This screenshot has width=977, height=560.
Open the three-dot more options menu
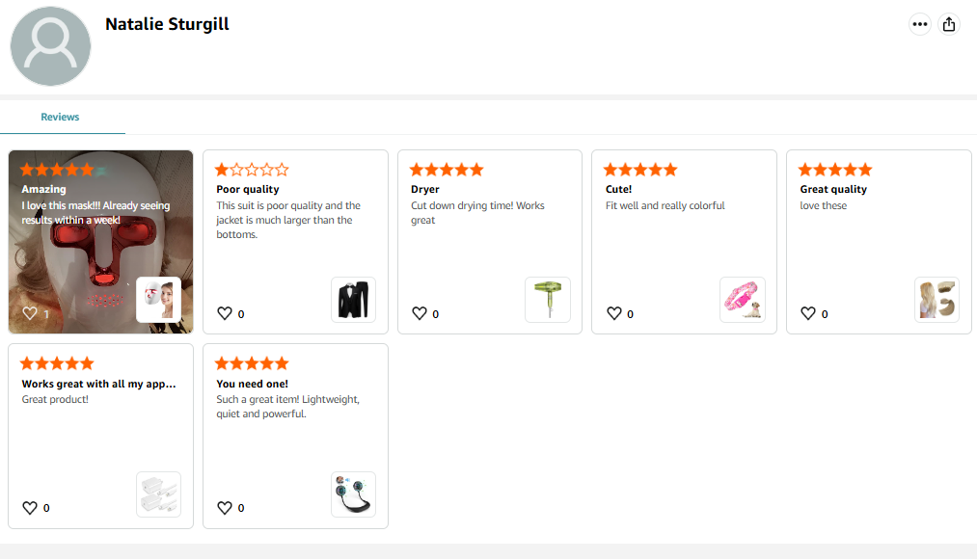pyautogui.click(x=920, y=25)
